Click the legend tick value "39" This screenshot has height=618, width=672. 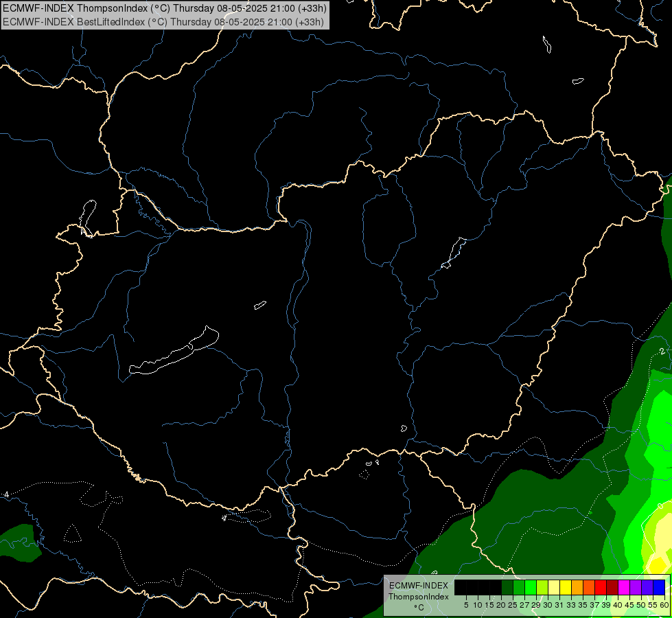pos(606,605)
